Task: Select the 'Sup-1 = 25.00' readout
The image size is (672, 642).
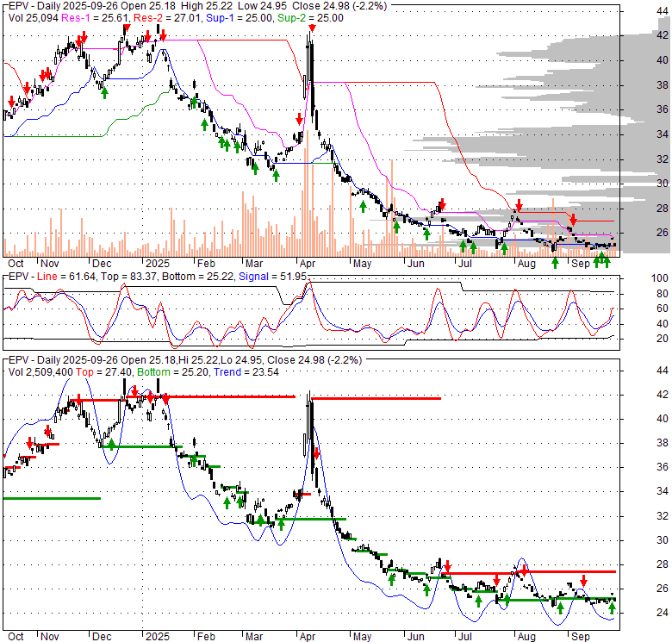Action: 240,18
